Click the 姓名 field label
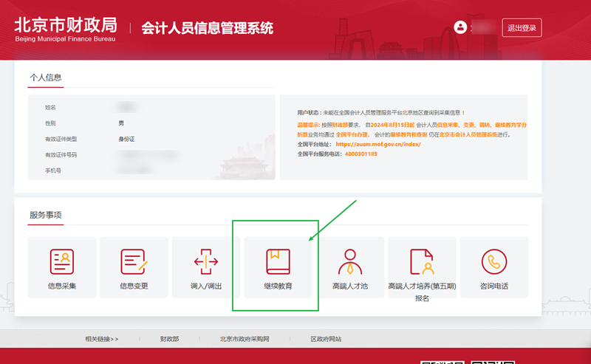Image resolution: width=591 pixels, height=364 pixels. pos(50,107)
